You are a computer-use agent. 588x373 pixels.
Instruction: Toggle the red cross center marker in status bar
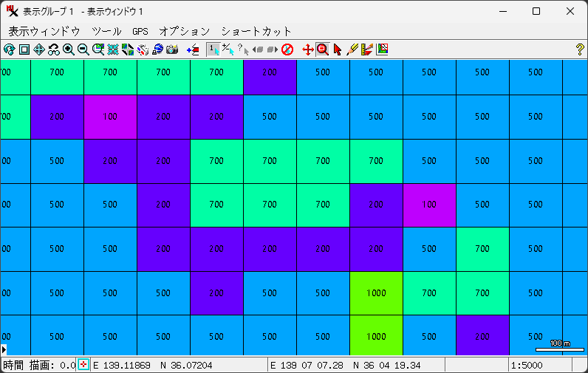(x=83, y=365)
